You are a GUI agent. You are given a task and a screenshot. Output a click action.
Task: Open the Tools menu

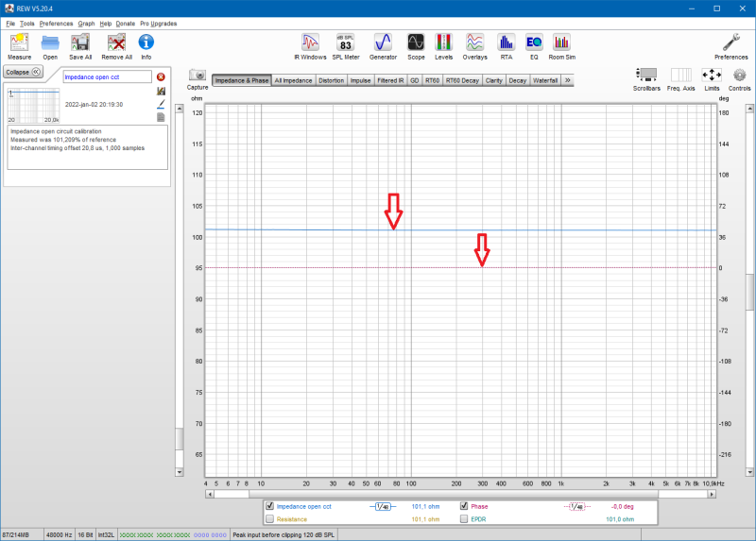click(27, 24)
